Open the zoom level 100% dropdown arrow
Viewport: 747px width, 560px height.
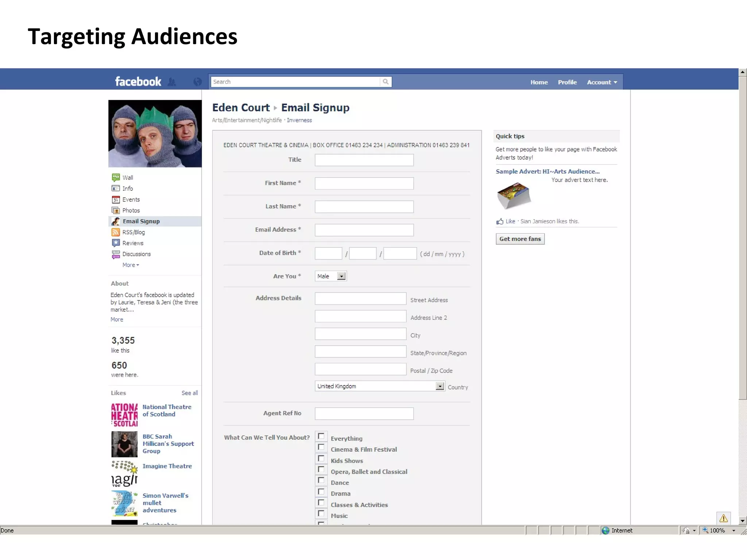[x=734, y=531]
